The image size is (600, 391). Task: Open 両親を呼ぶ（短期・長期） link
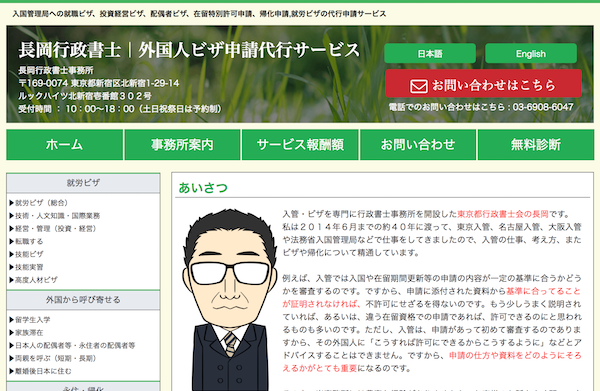(x=53, y=358)
